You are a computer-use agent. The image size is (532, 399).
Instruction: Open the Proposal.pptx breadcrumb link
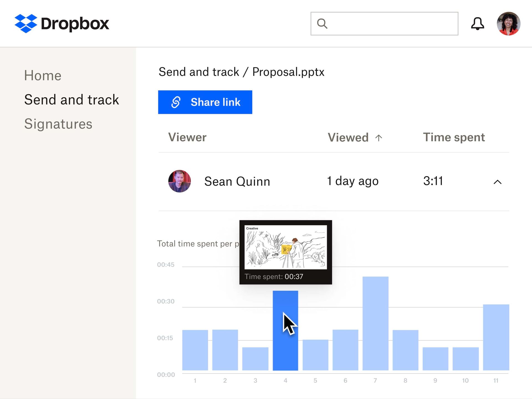[288, 72]
